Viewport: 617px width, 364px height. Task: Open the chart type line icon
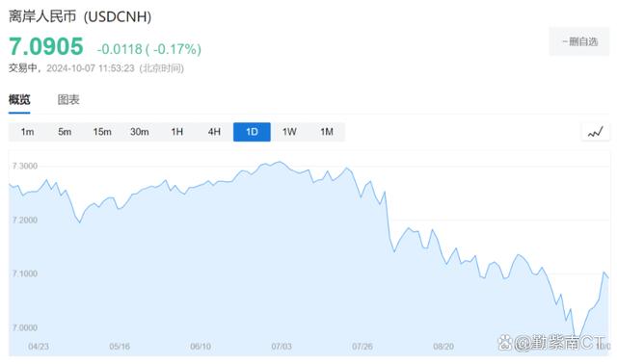pos(596,132)
